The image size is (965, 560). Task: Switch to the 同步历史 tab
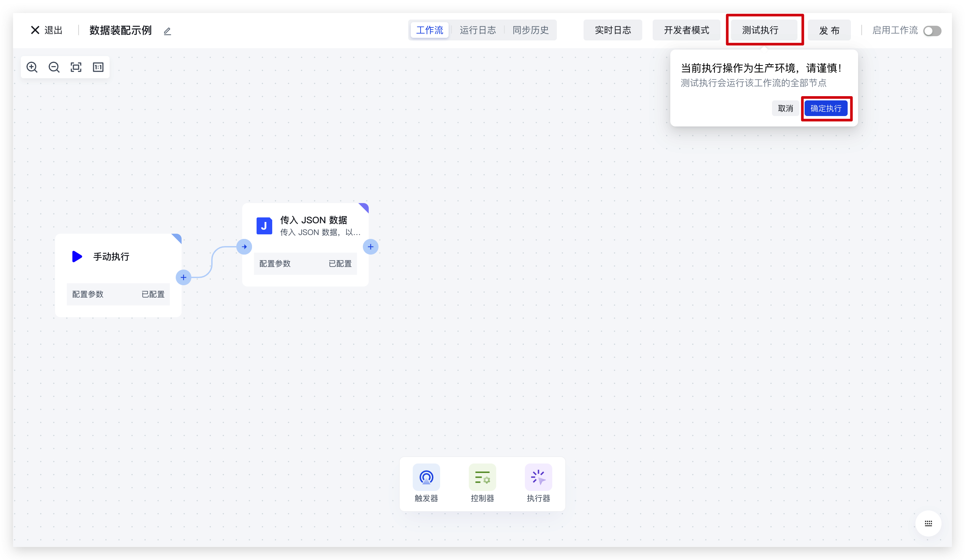click(x=530, y=30)
